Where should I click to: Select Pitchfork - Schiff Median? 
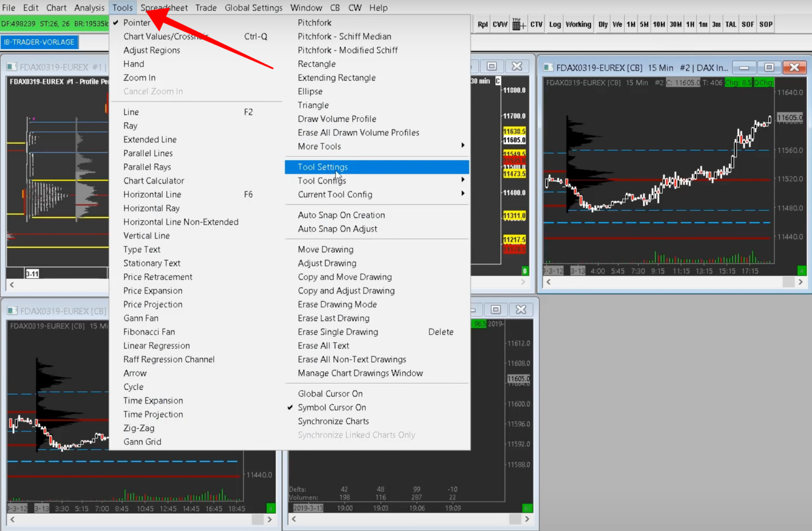click(344, 36)
